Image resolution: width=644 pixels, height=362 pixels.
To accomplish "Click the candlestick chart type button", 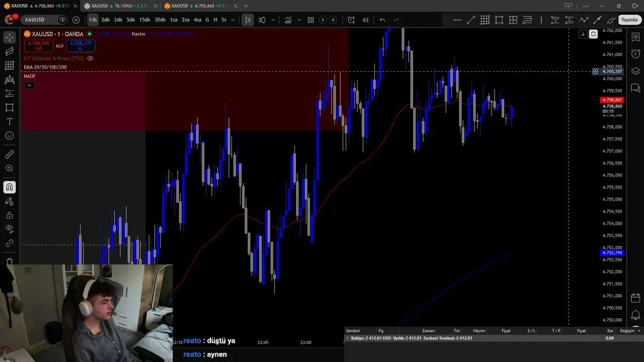I will [248, 20].
